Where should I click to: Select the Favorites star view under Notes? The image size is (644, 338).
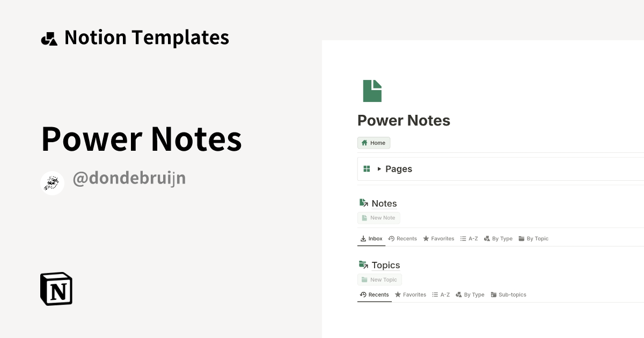pyautogui.click(x=438, y=238)
